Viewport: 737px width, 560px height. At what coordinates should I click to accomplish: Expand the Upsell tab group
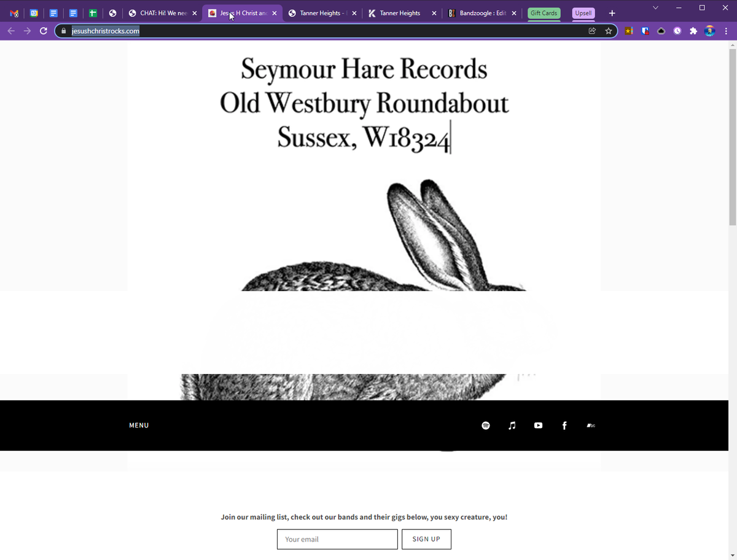[x=583, y=13]
